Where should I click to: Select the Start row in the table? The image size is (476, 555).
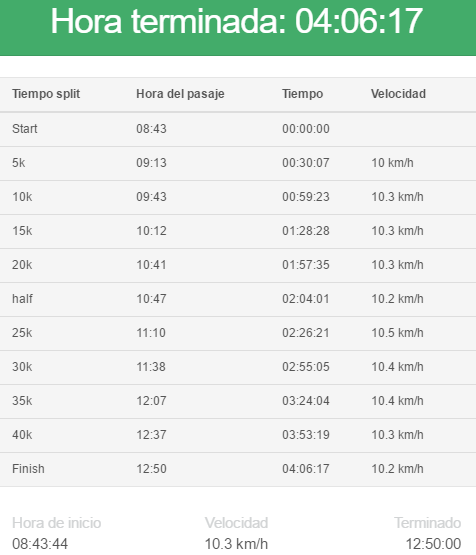(238, 129)
